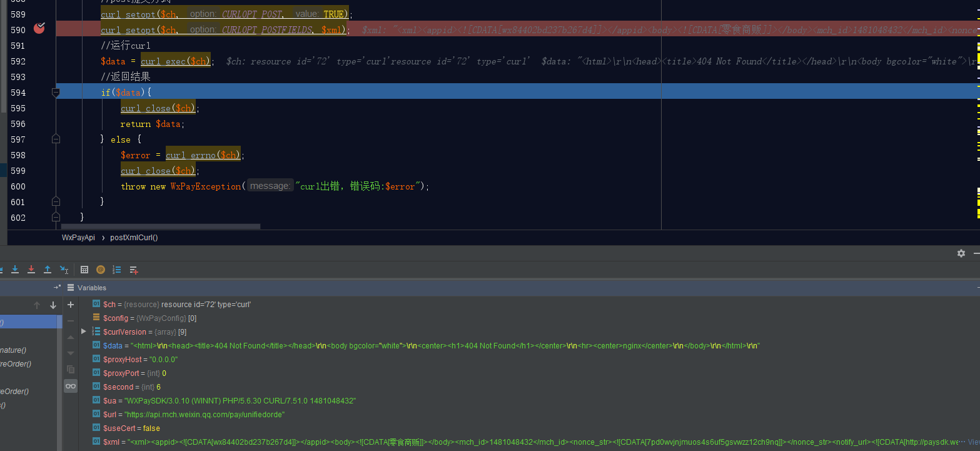Viewport: 980px width, 451px height.
Task: Click the step into download-arrow icon
Action: [15, 270]
